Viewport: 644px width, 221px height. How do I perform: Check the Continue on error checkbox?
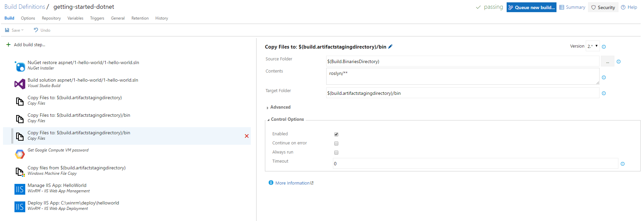coord(336,143)
